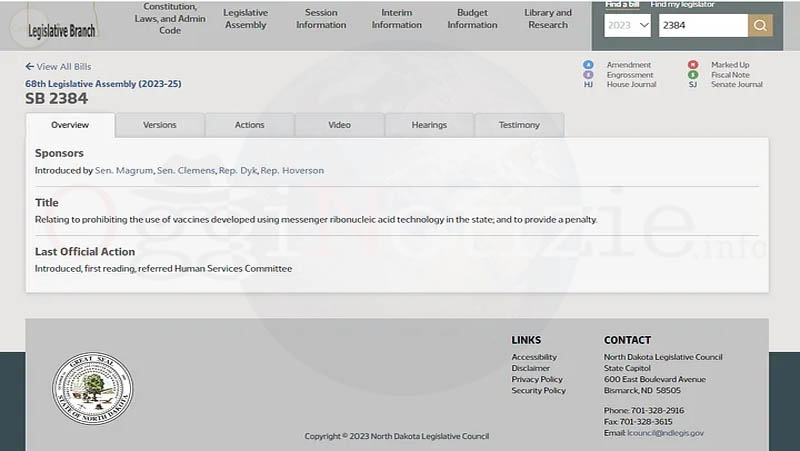This screenshot has height=451, width=800.
Task: Click the HJ House Journal marker
Action: pyautogui.click(x=588, y=85)
